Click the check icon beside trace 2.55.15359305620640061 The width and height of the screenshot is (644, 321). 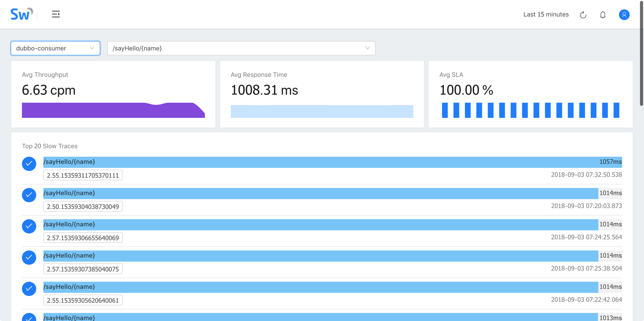click(x=29, y=289)
